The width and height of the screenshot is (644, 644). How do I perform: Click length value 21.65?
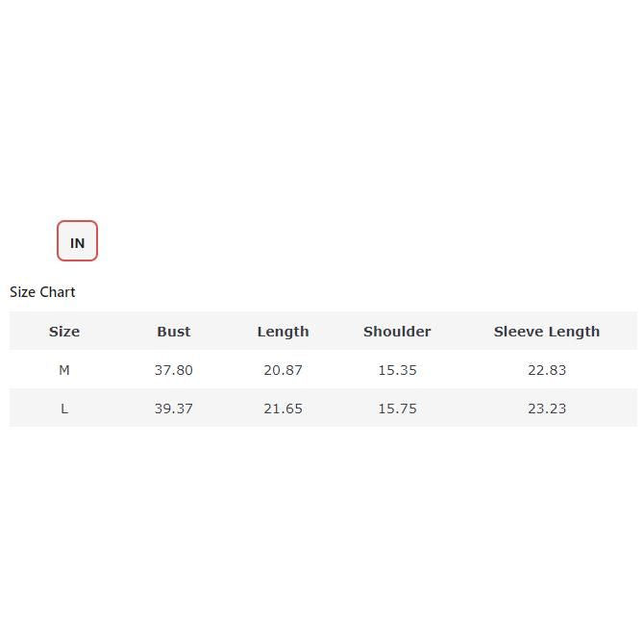point(283,409)
